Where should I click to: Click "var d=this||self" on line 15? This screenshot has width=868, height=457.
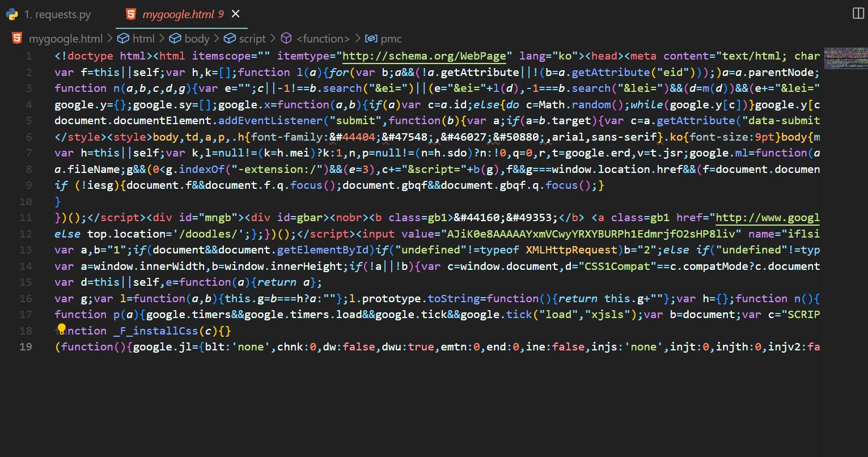pyautogui.click(x=107, y=282)
